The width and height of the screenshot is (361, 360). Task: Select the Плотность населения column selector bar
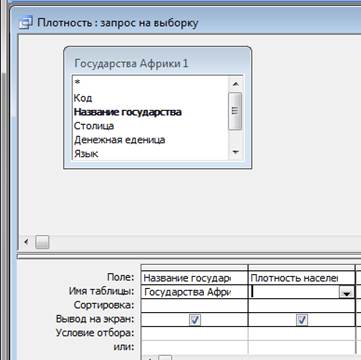pyautogui.click(x=301, y=267)
